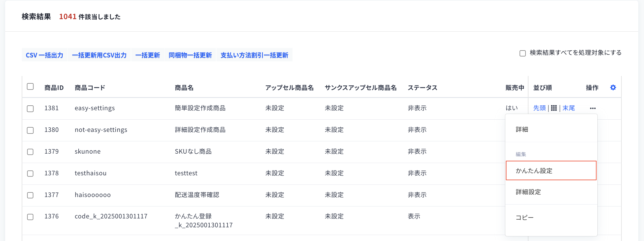Click the 商品コード column header
This screenshot has width=644, height=241.
point(90,88)
